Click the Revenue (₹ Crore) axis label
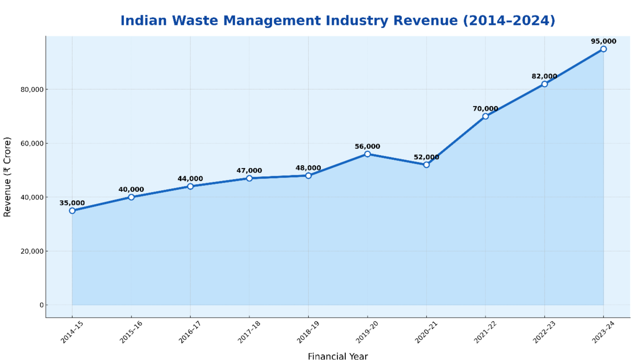This screenshot has width=643, height=364. point(7,177)
